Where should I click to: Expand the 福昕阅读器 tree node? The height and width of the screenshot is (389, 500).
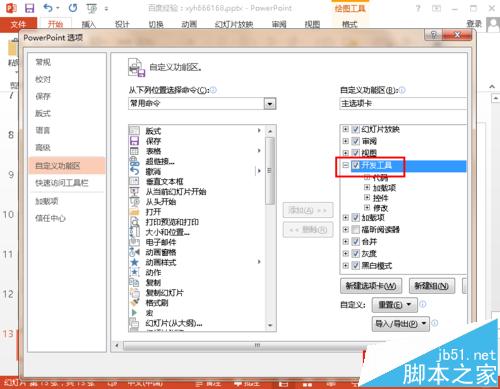(x=346, y=230)
